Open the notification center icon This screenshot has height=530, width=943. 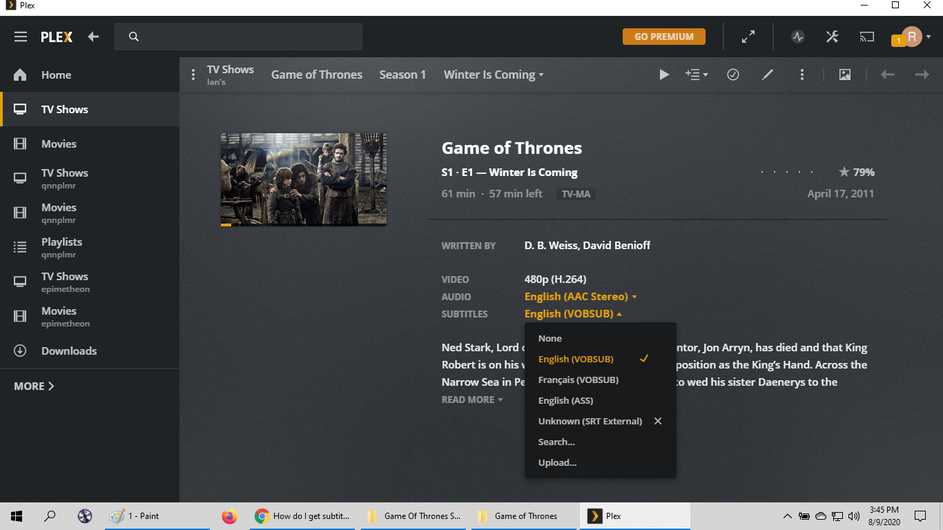point(920,516)
